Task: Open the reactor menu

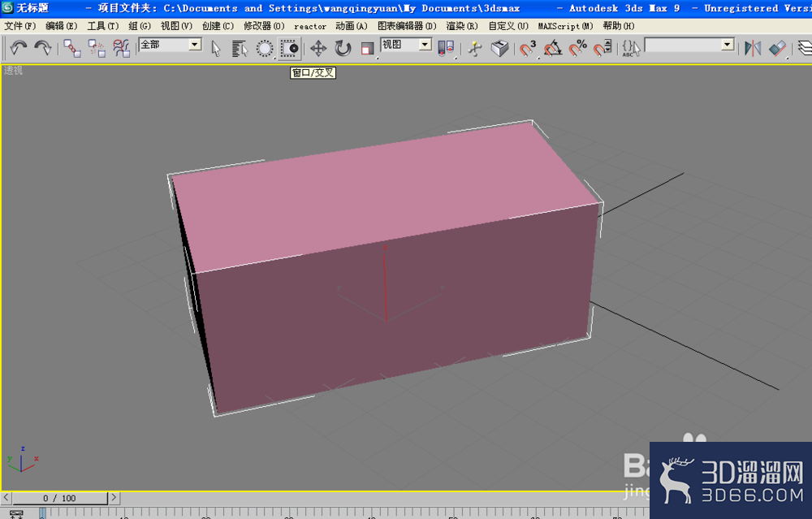Action: pos(309,27)
